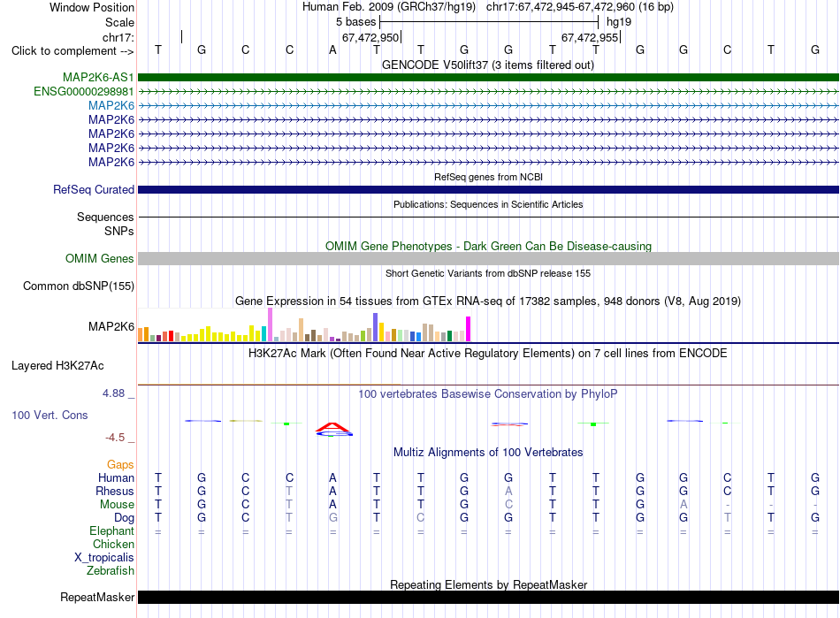Click the thin black Sequences track line
This screenshot has height=618, width=840.
[x=488, y=217]
